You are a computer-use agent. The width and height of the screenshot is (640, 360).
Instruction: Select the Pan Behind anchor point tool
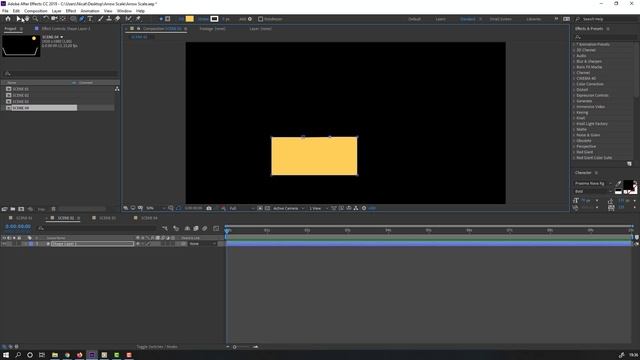63,19
